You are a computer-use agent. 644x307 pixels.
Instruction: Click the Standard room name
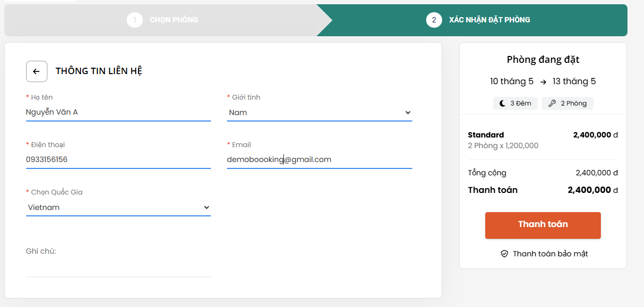click(x=486, y=135)
